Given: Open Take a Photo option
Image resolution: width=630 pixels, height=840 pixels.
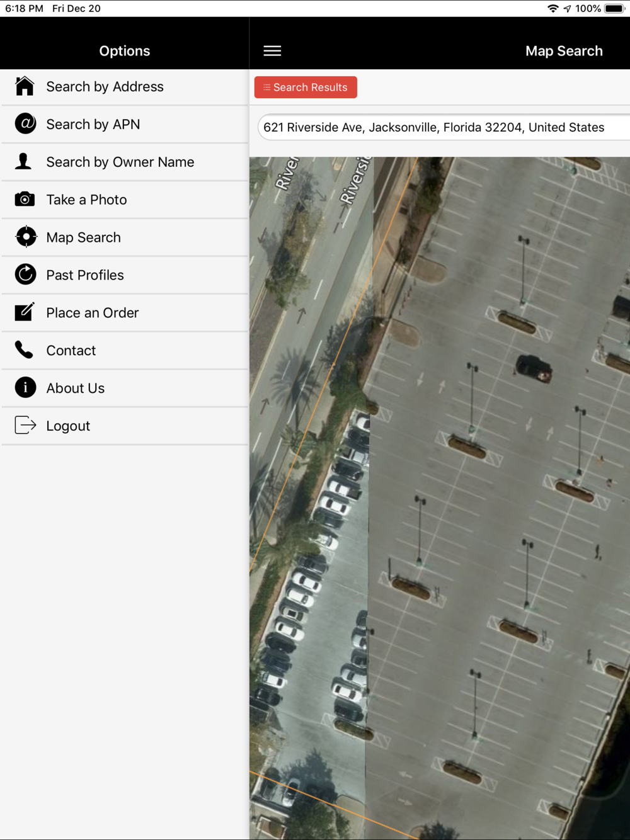Looking at the screenshot, I should click(125, 200).
